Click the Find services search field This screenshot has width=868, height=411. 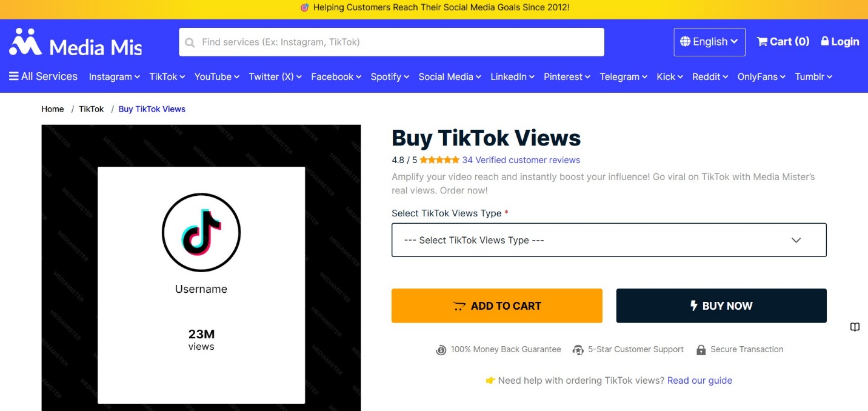pos(392,42)
